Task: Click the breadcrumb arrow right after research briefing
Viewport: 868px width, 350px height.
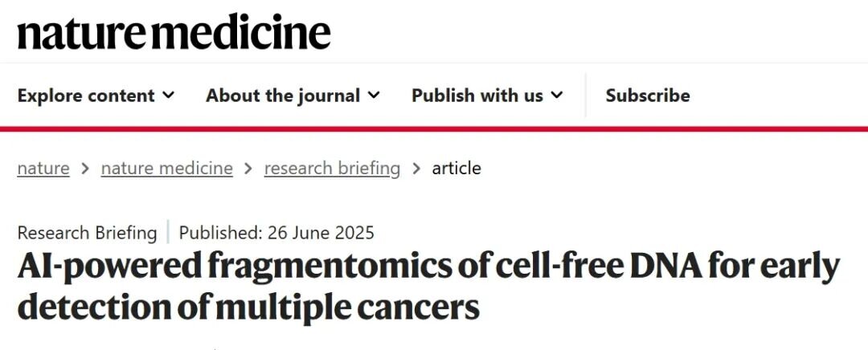Action: 416,169
